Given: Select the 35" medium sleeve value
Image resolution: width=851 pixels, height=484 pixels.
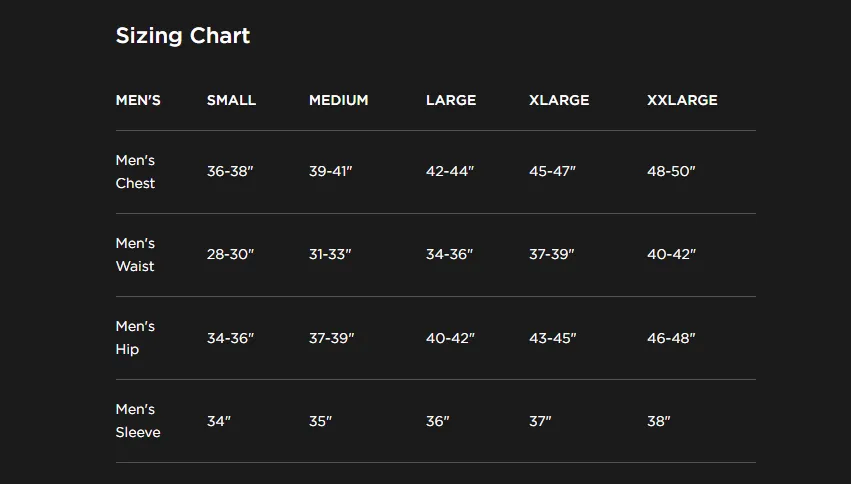Looking at the screenshot, I should point(320,421).
